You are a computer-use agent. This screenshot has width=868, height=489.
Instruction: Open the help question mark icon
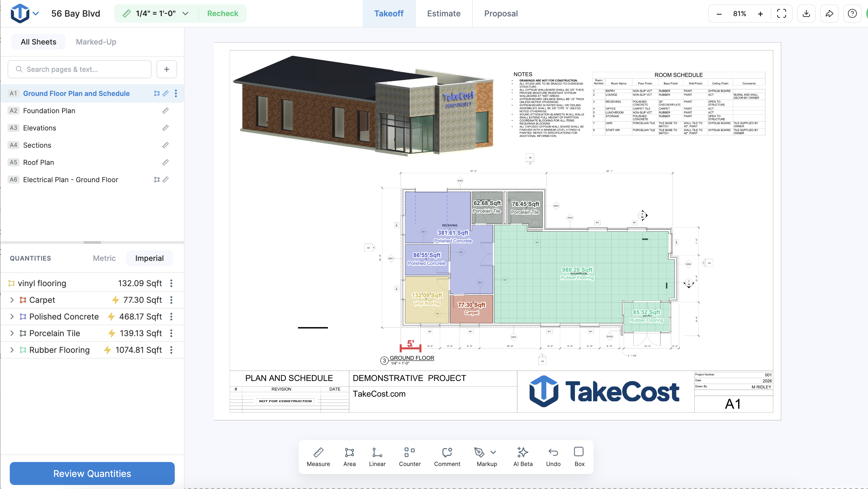852,14
